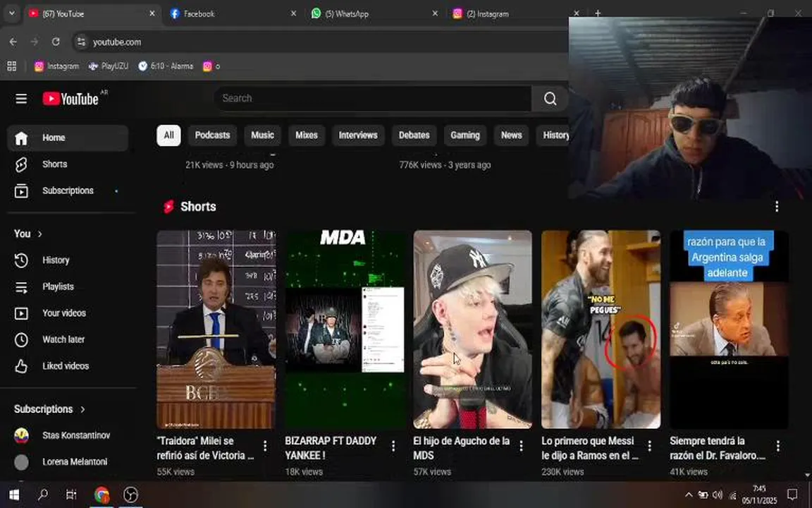Switch to the Facebook tab

233,14
